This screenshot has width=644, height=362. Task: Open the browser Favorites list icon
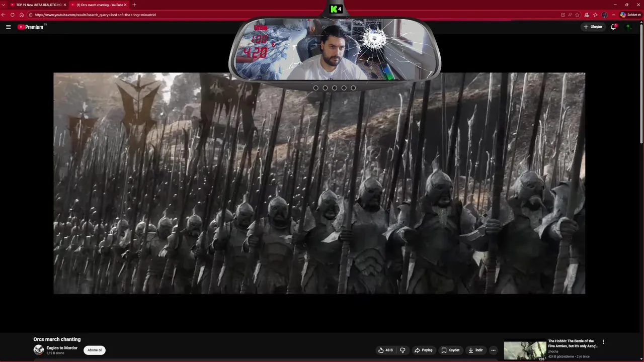pyautogui.click(x=596, y=15)
